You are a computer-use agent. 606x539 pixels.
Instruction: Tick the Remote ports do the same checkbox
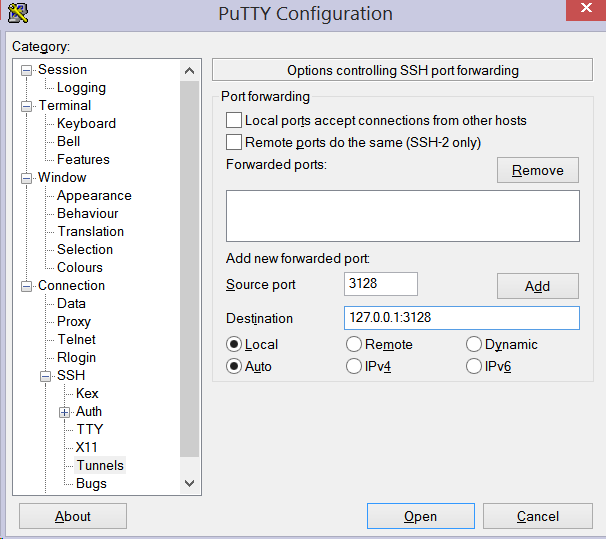click(x=234, y=142)
